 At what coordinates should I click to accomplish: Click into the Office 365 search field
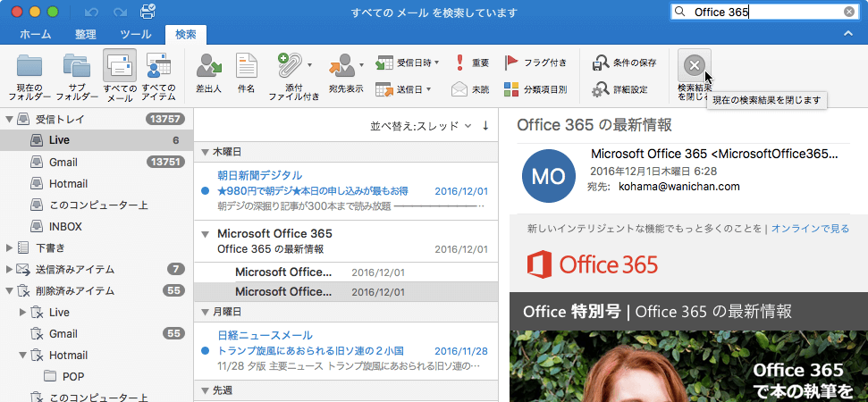[x=764, y=12]
